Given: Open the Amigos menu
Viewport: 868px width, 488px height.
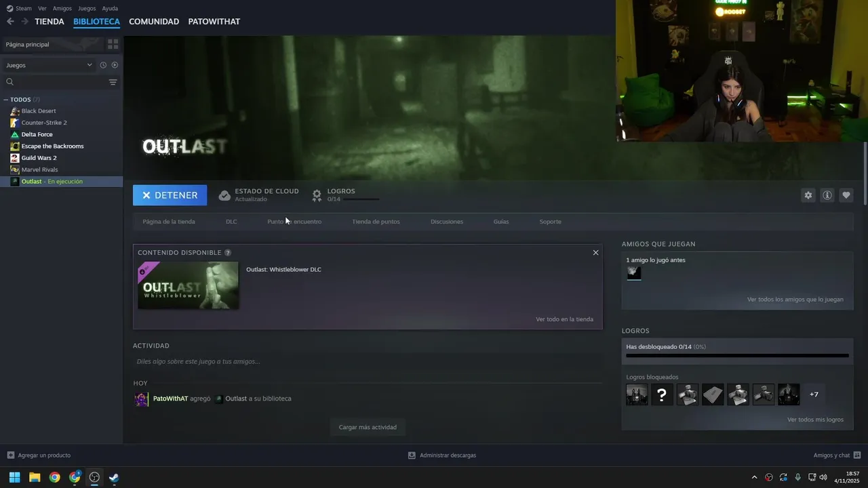Looking at the screenshot, I should [x=62, y=8].
